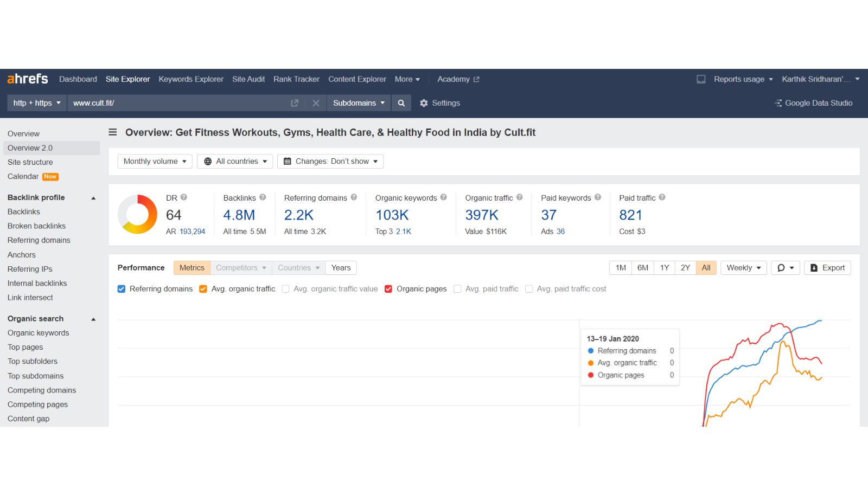
Task: Open Monthly volume dropdown
Action: pyautogui.click(x=155, y=162)
